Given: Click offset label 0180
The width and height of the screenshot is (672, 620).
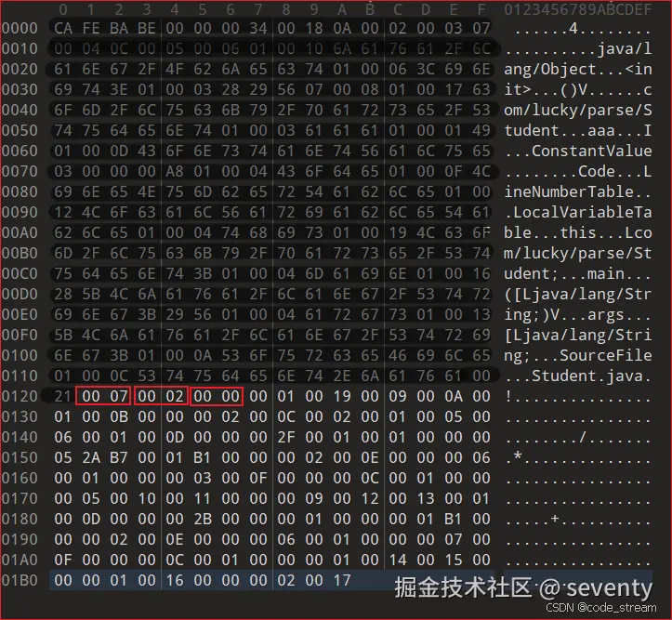Looking at the screenshot, I should (x=20, y=519).
